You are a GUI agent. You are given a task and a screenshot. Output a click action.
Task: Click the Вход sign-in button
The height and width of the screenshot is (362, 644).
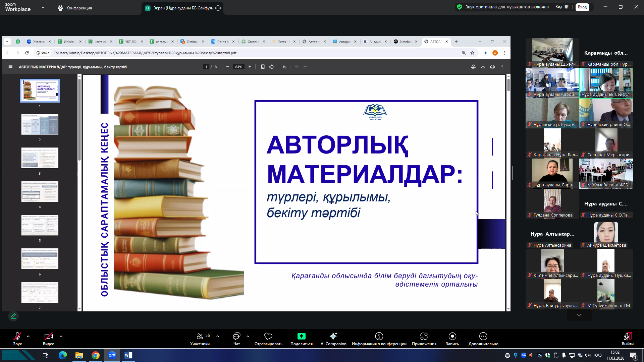(582, 7)
